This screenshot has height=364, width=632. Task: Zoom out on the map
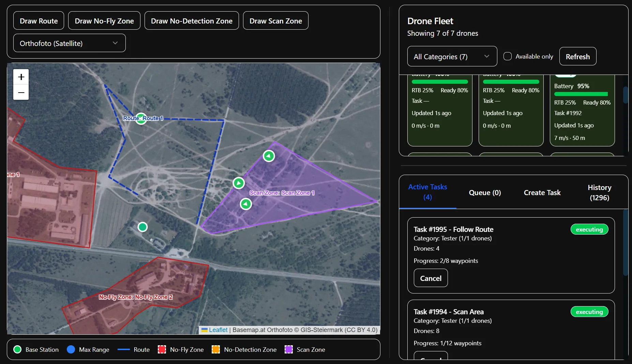click(x=21, y=92)
